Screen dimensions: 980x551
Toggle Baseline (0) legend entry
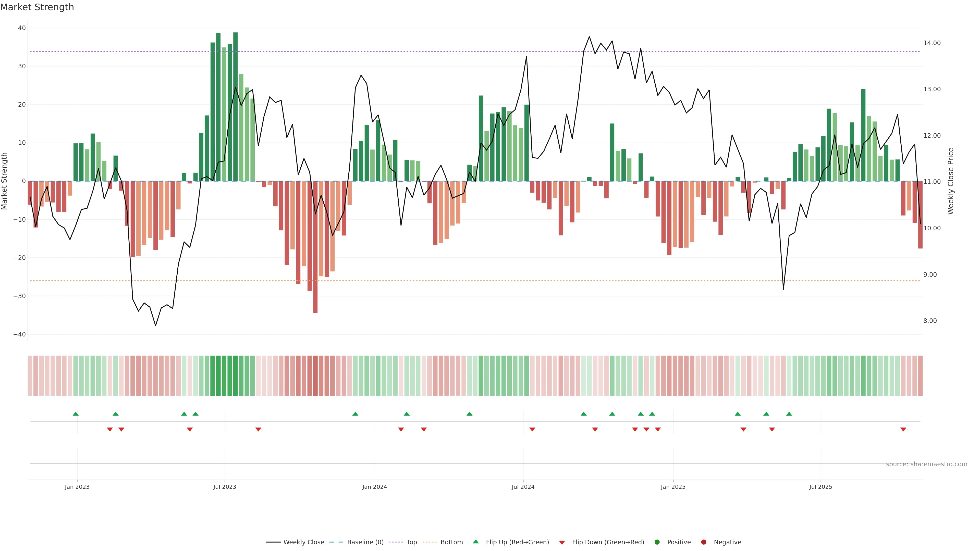pos(365,542)
